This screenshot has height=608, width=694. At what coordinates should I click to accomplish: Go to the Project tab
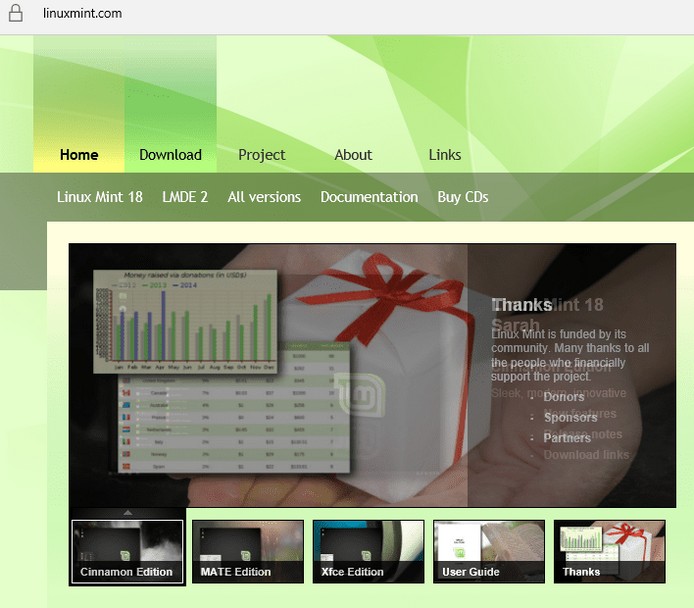click(262, 155)
